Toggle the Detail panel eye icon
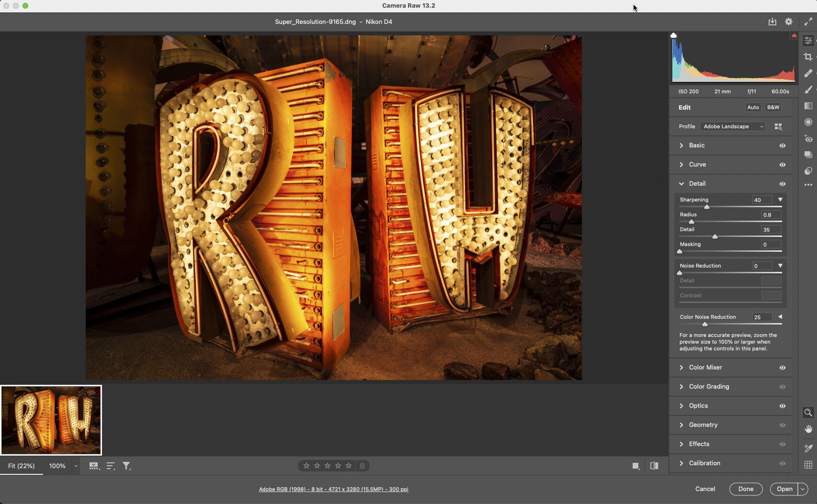The width and height of the screenshot is (817, 504). [x=782, y=184]
